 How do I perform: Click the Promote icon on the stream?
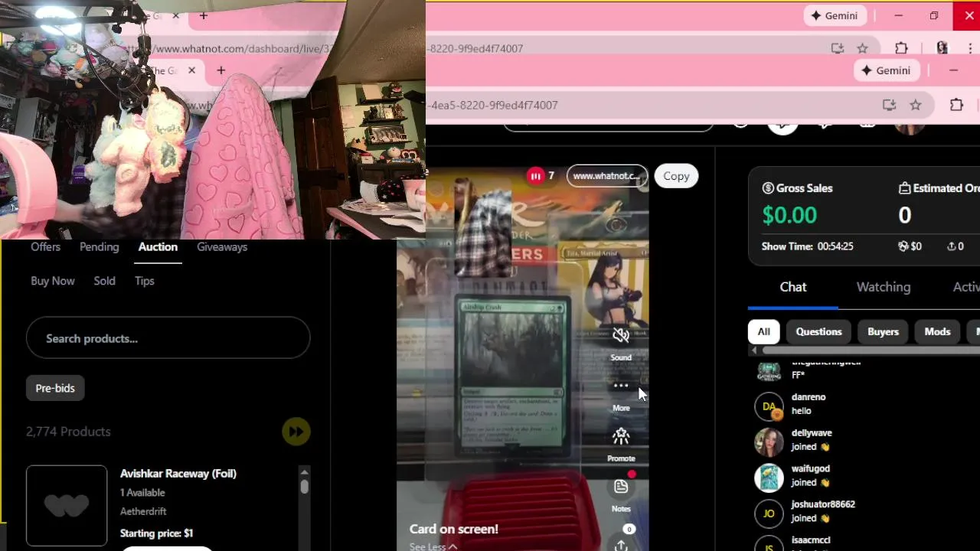pos(621,436)
